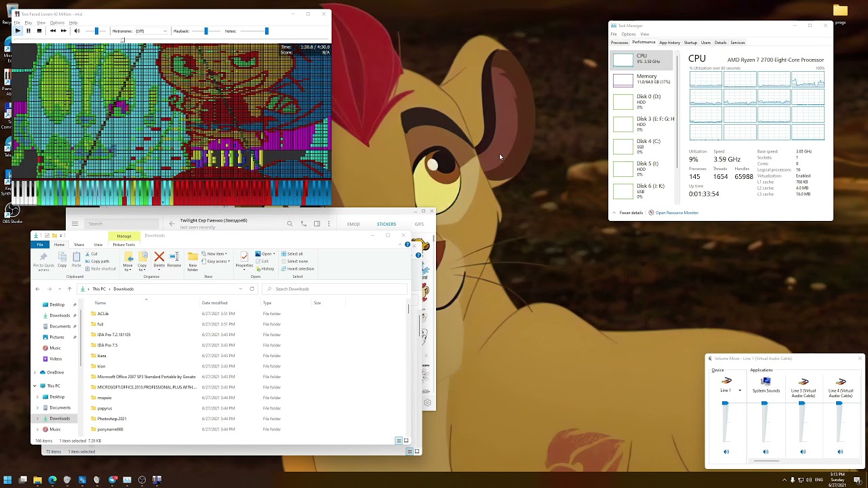The width and height of the screenshot is (868, 488).
Task: Adjust the MIDI player volume slider
Action: 96,30
